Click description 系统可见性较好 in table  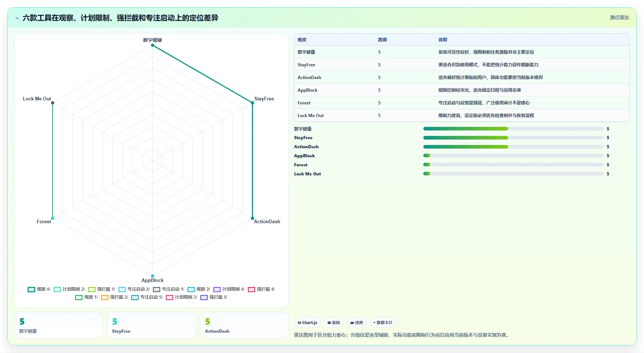click(x=486, y=52)
